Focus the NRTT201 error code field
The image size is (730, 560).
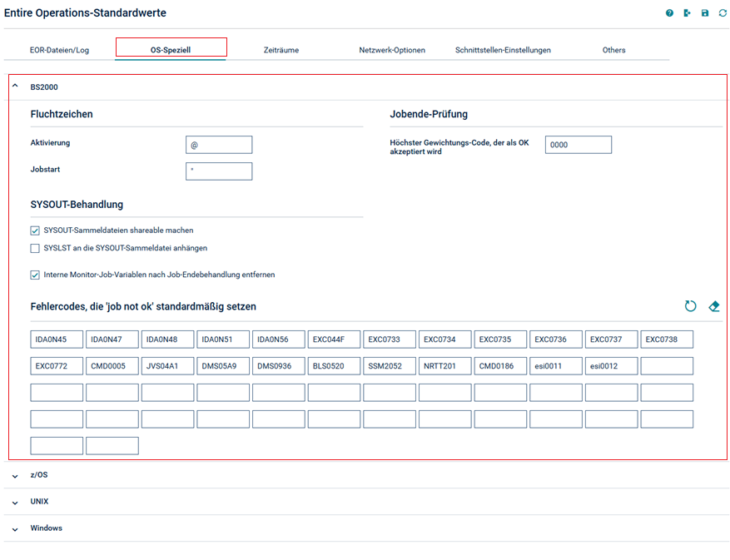point(445,366)
